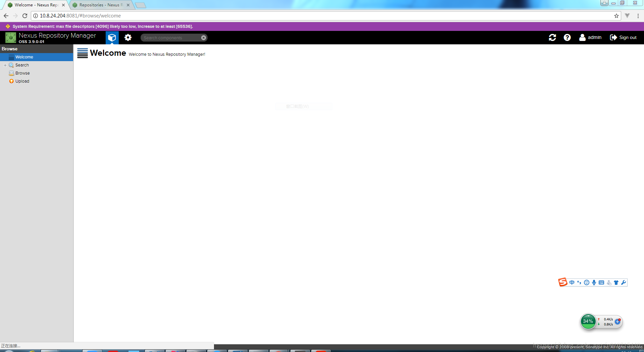Sign out of Nexus
The width and height of the screenshot is (644, 352).
pyautogui.click(x=623, y=38)
